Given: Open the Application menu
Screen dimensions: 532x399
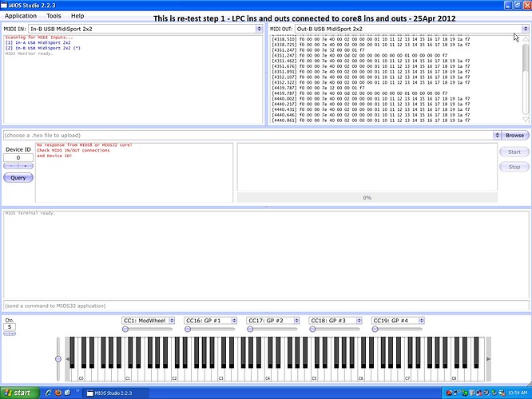Looking at the screenshot, I should (x=21, y=16).
